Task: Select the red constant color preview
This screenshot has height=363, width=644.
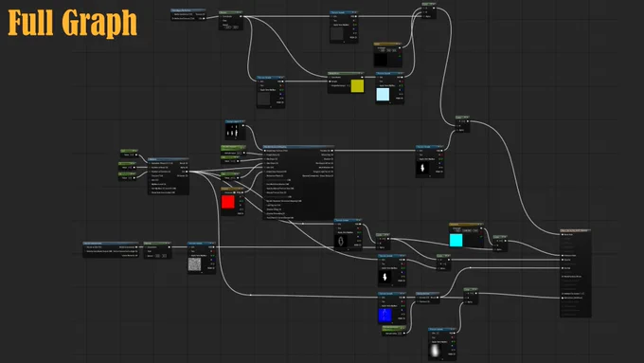Action: [x=228, y=202]
